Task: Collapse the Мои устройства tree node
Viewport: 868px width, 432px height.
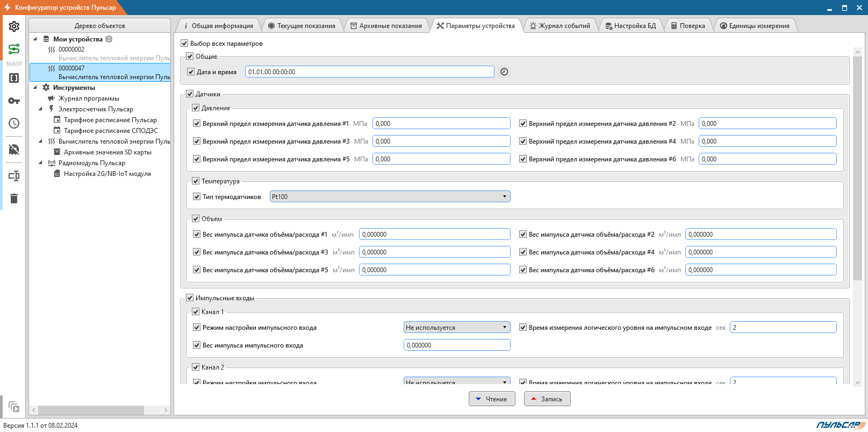Action: [x=35, y=39]
